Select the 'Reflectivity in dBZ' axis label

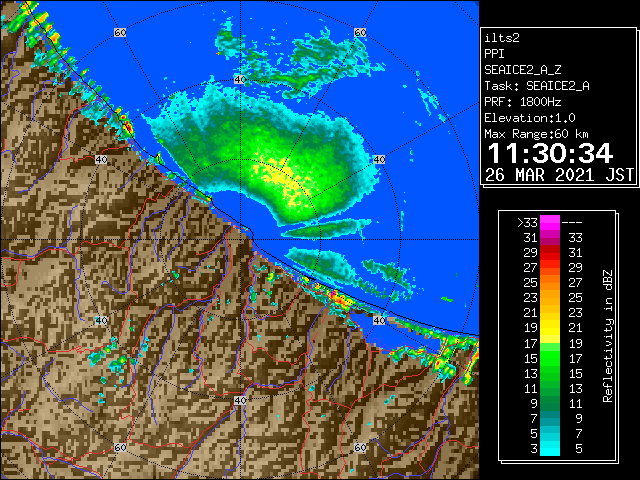coord(608,336)
